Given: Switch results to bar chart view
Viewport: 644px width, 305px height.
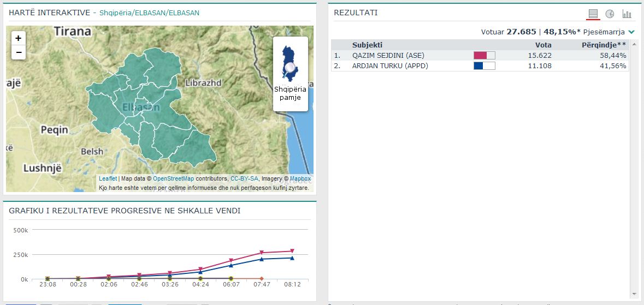Looking at the screenshot, I should [627, 14].
